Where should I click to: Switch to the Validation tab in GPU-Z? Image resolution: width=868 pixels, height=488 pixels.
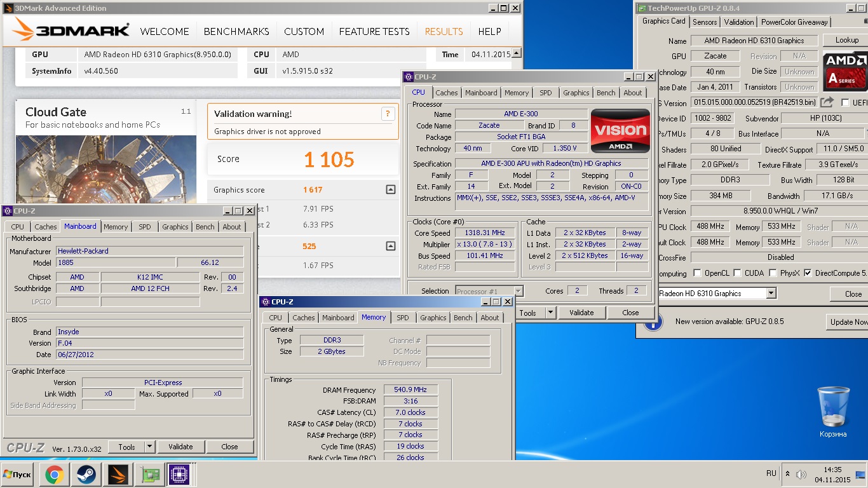738,22
